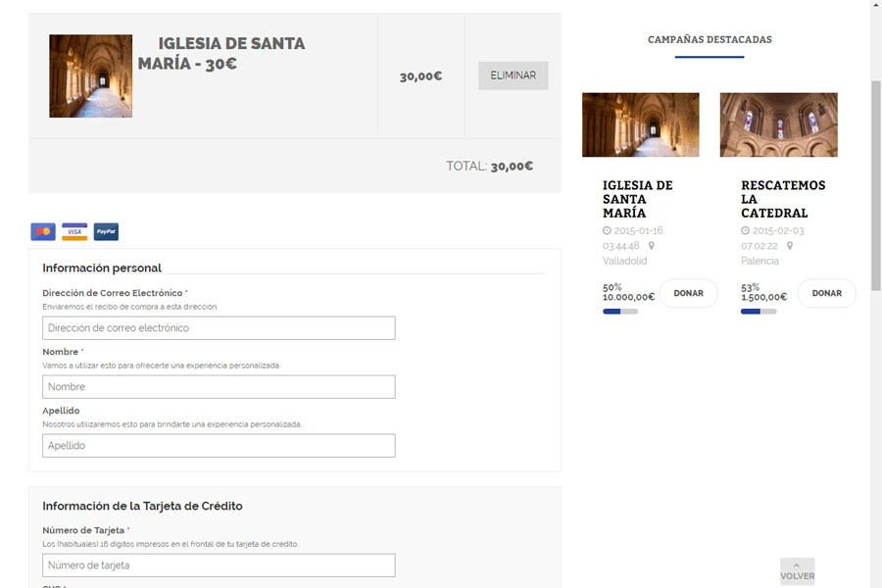Focus the Dirección de correo electrónico field
The height and width of the screenshot is (588, 882).
coord(219,328)
